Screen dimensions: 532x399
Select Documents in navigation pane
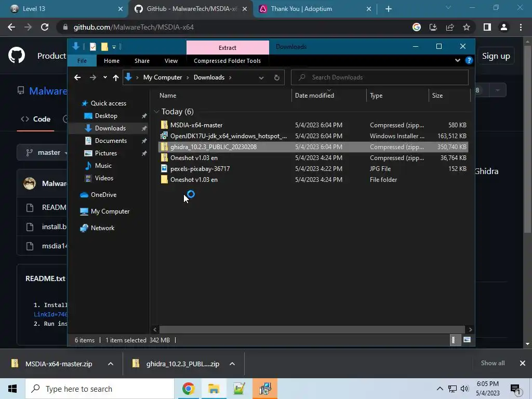[111, 140]
